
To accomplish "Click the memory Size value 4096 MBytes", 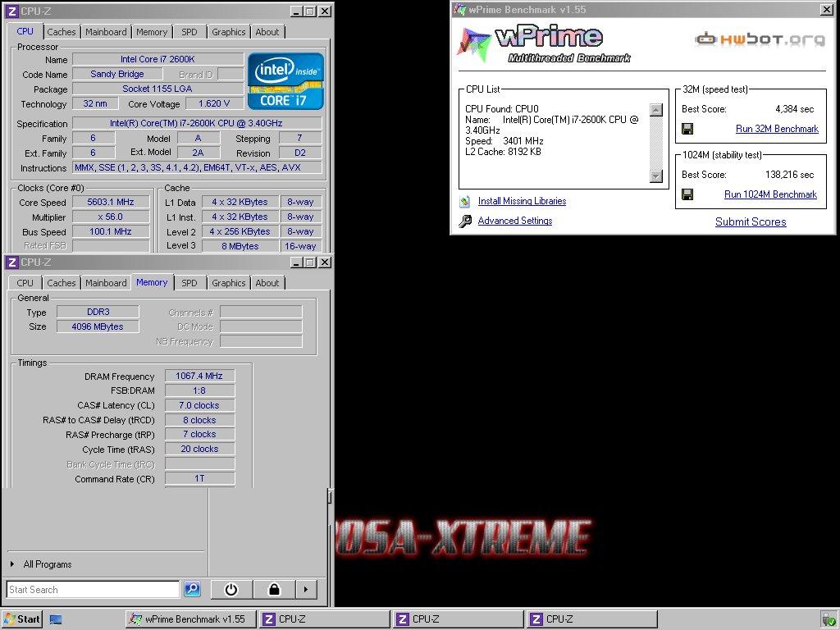I will pos(98,326).
